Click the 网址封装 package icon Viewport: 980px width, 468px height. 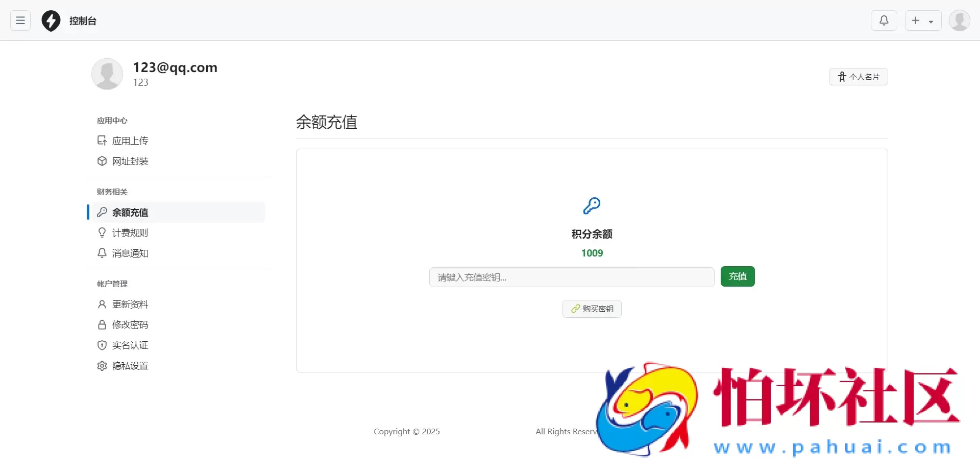(x=102, y=161)
